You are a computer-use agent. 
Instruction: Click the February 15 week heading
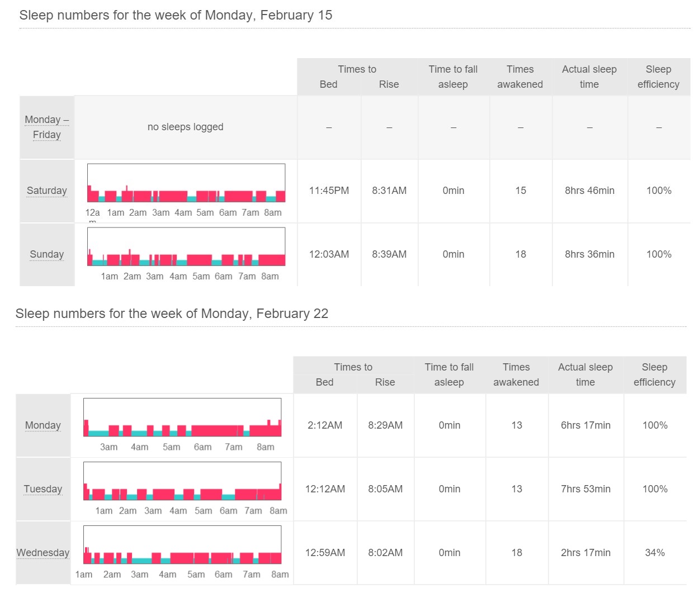[176, 15]
